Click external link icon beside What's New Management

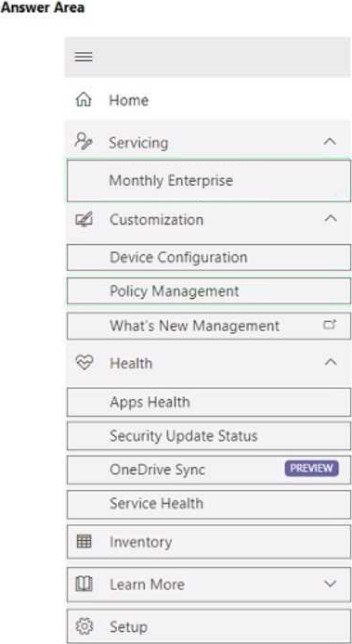pyautogui.click(x=330, y=325)
